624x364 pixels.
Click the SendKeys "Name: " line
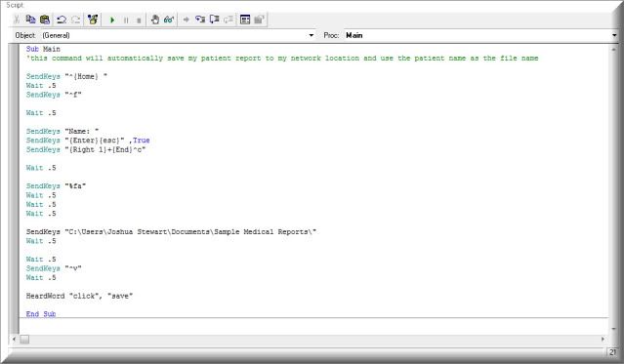[x=62, y=131]
